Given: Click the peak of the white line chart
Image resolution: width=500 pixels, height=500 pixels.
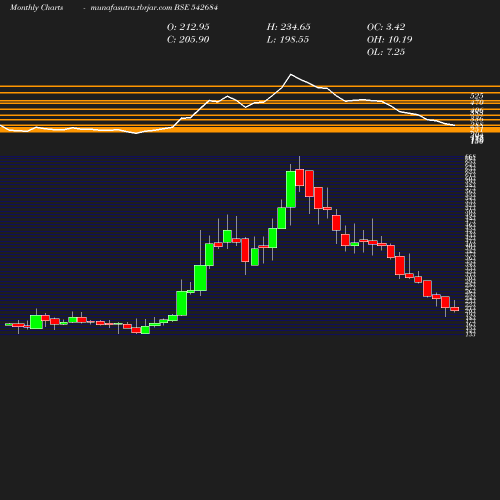Looking at the screenshot, I should [291, 74].
